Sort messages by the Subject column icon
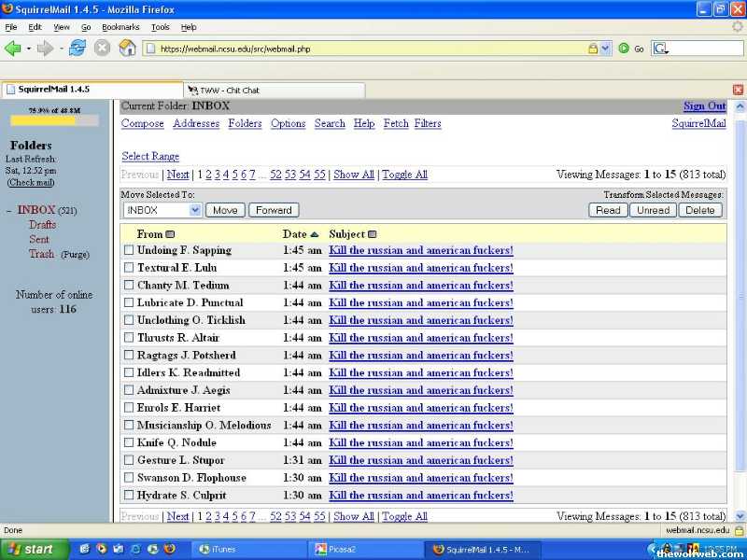This screenshot has width=747, height=560. (373, 234)
